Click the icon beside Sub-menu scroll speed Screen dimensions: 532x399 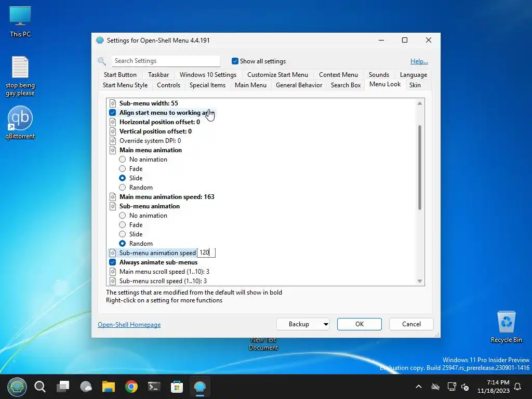(x=113, y=281)
